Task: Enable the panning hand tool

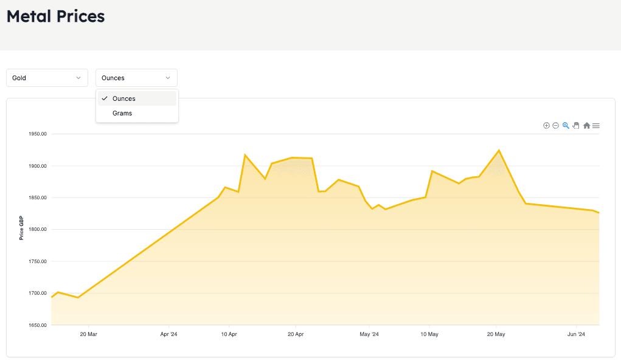Action: point(575,126)
